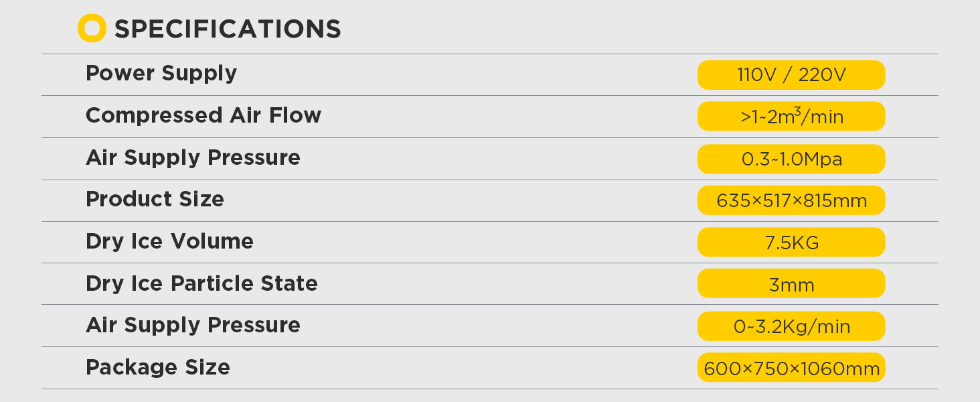The width and height of the screenshot is (980, 402).
Task: Click Air Supply Pressure label beside 0~3.2Kg/min
Action: pos(193,325)
